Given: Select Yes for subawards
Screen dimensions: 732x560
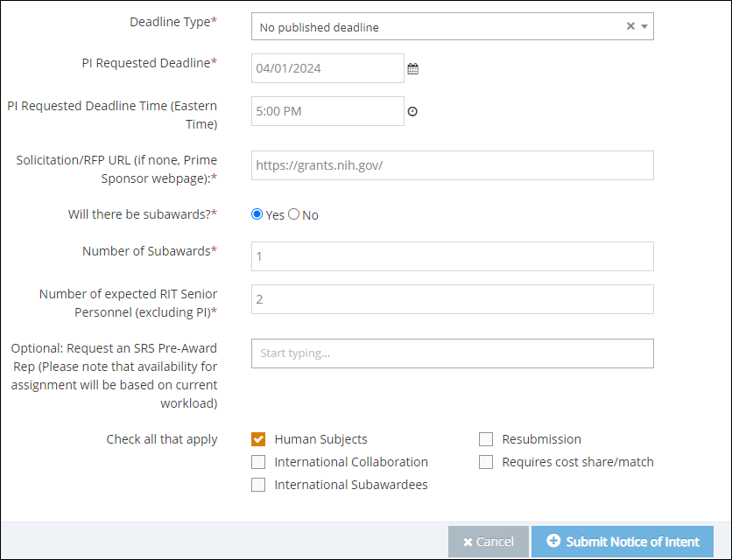Looking at the screenshot, I should pyautogui.click(x=257, y=214).
